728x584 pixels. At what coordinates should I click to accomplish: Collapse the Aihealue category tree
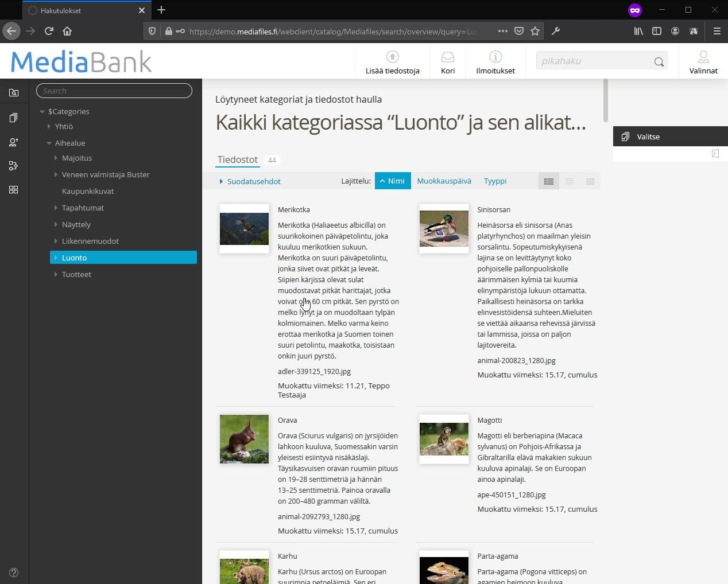point(49,143)
